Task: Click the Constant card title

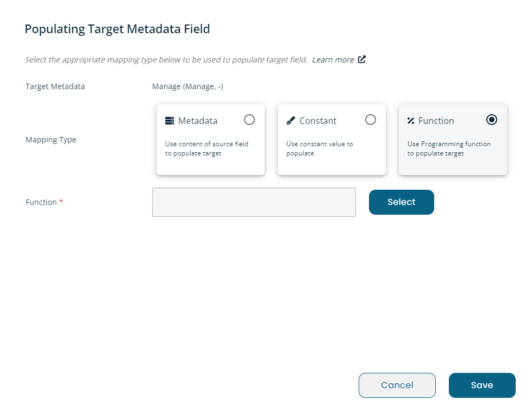Action: click(318, 121)
